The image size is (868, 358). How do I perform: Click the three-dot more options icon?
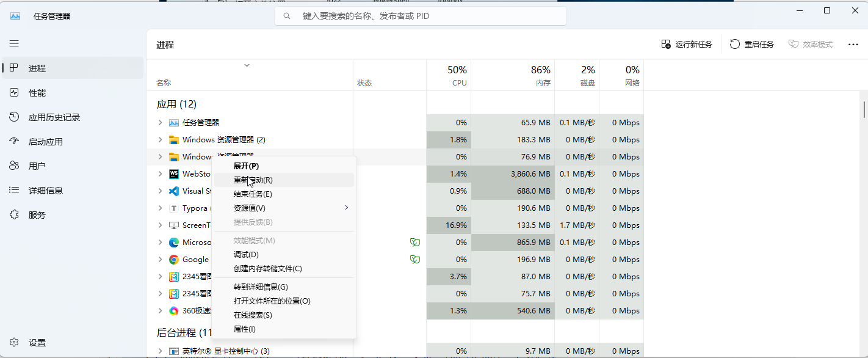[853, 45]
